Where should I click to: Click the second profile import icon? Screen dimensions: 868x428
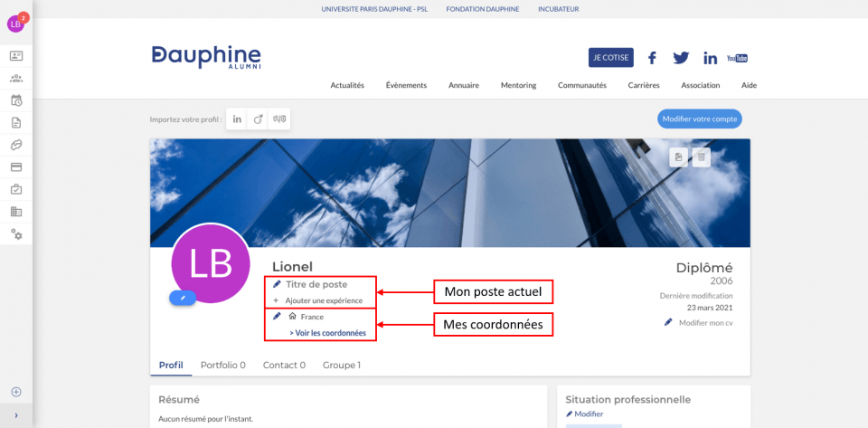pyautogui.click(x=258, y=119)
